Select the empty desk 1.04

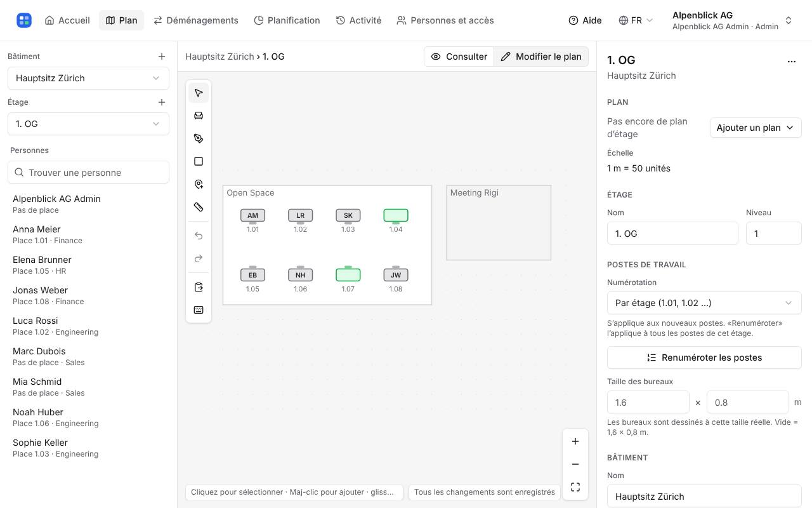tap(396, 216)
